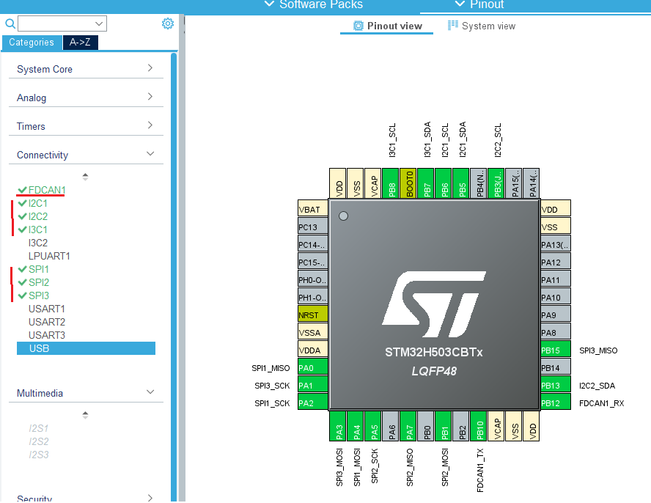
Task: Select the I3C2 peripheral
Action: point(38,243)
